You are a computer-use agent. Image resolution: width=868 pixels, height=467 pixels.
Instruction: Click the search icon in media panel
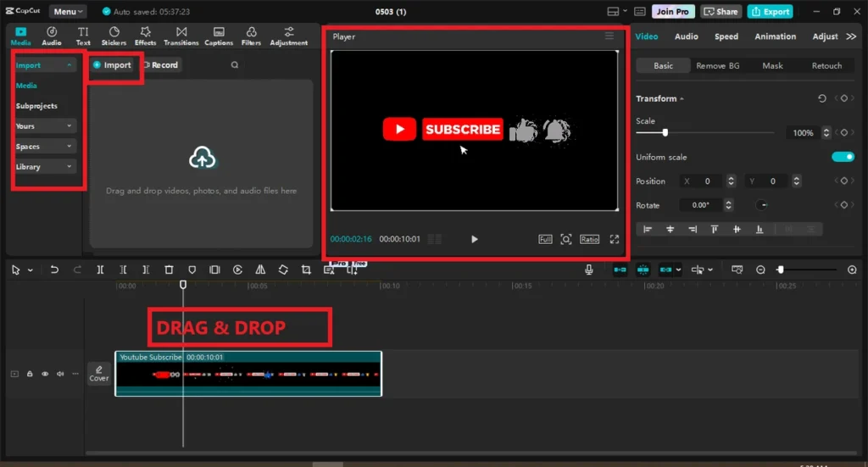pos(235,64)
